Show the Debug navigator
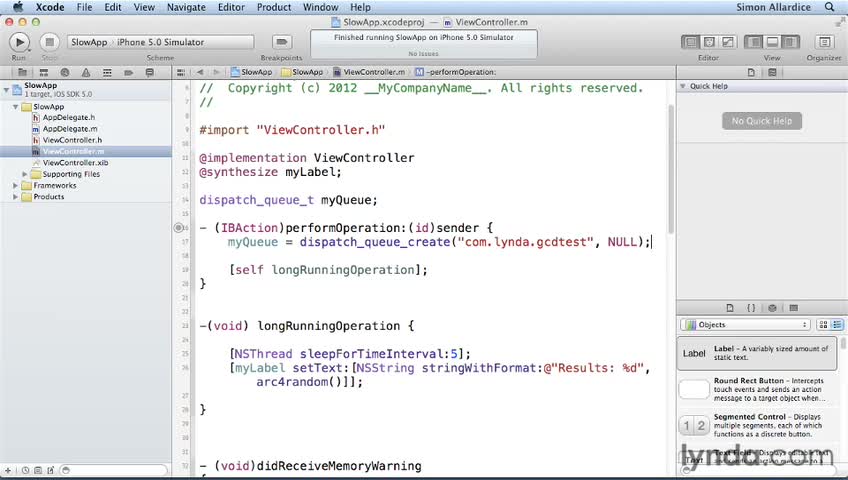This screenshot has width=848, height=480. click(107, 72)
